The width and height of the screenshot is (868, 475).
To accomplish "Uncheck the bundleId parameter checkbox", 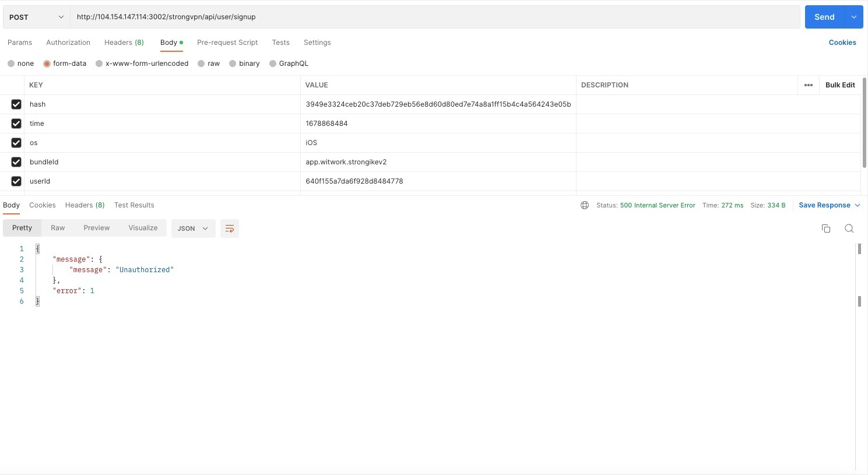I will coord(16,162).
